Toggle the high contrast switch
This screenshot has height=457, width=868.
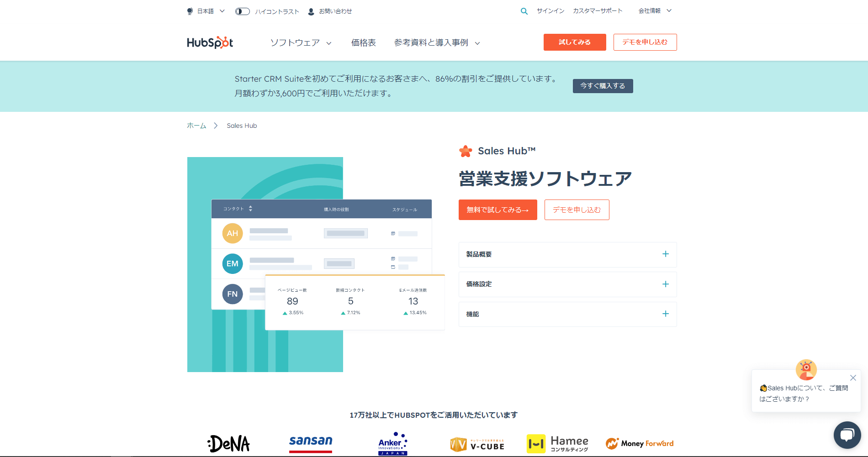(243, 11)
